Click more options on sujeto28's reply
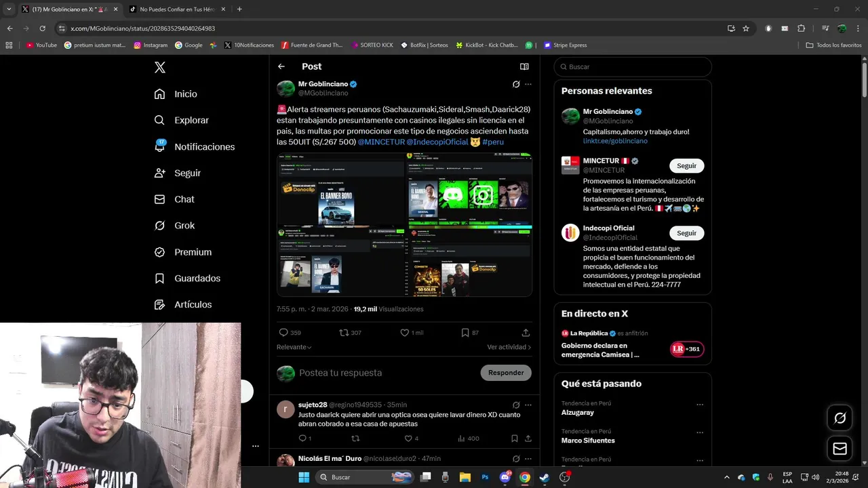This screenshot has height=488, width=868. point(528,405)
